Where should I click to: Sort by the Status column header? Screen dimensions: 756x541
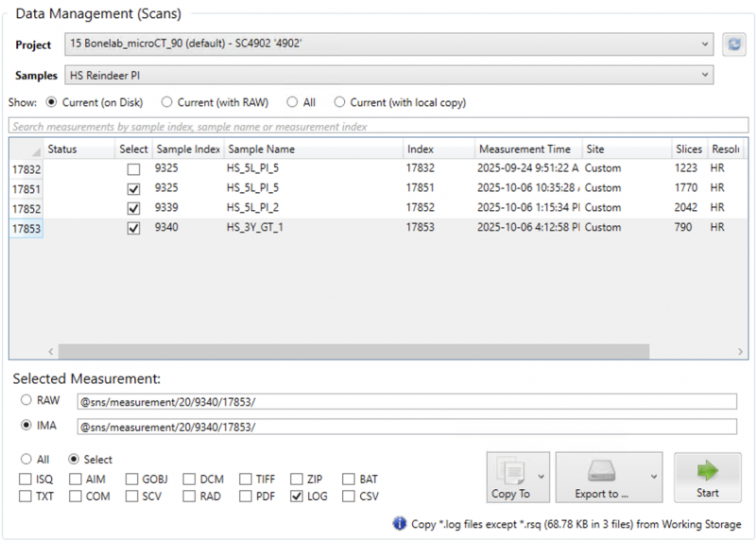point(79,149)
